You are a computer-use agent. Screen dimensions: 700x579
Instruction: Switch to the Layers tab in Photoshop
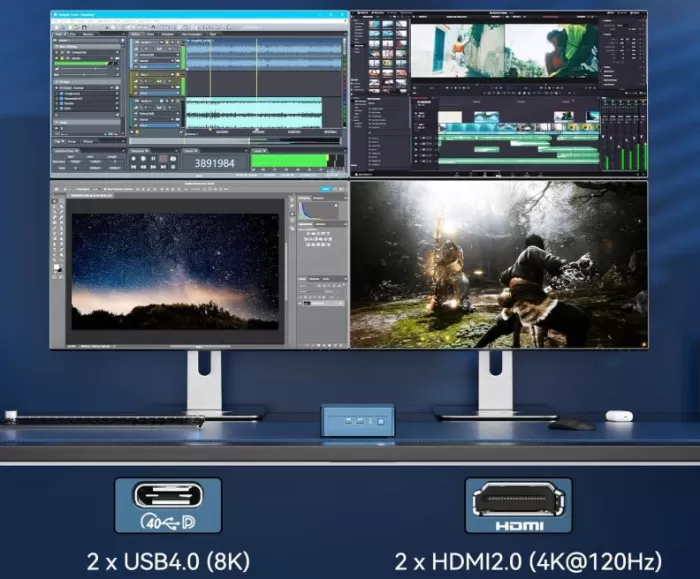[x=303, y=279]
